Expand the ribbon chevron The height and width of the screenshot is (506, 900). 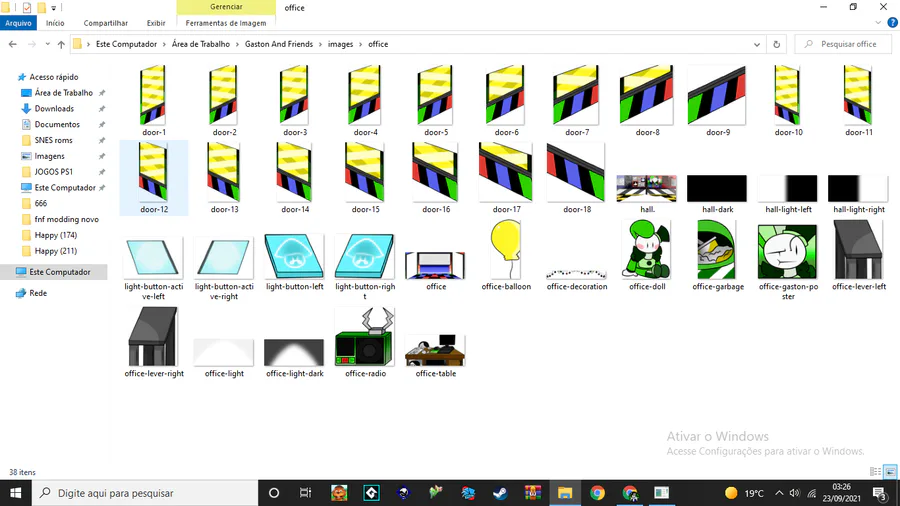878,23
